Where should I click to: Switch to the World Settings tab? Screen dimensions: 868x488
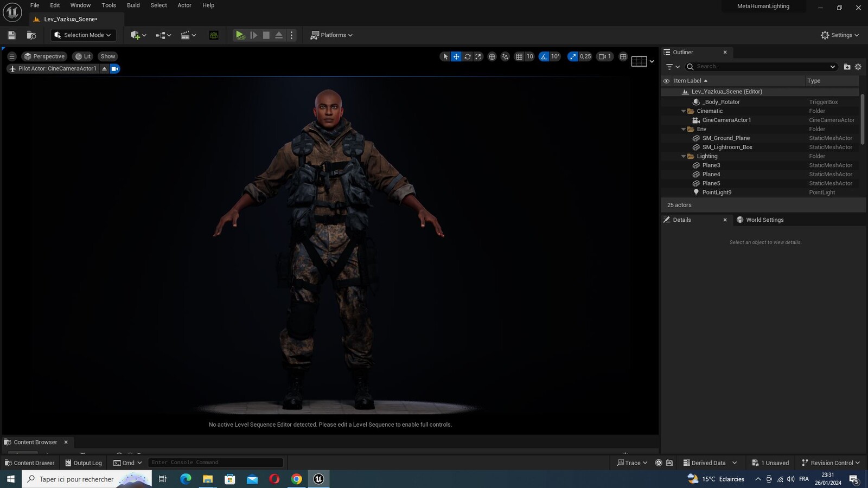(760, 220)
